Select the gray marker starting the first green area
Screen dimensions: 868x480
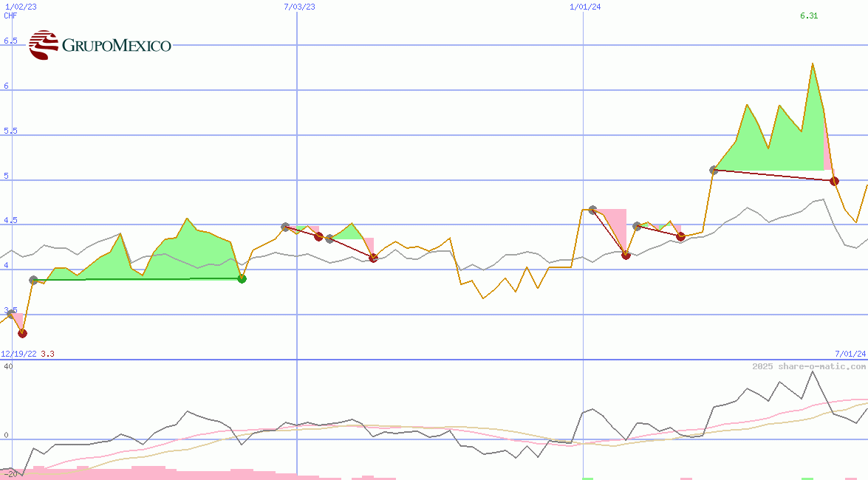click(33, 280)
